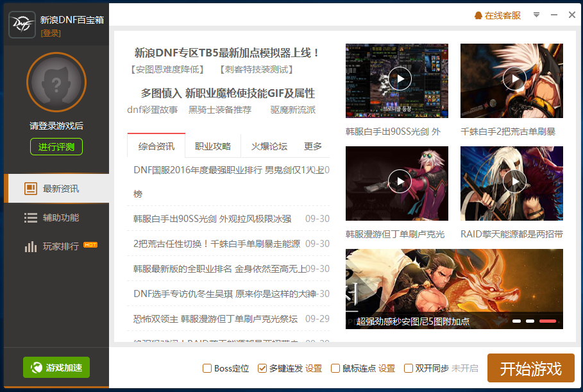Click the 游戏加速 button
Screen dimensions: 583x392
click(x=56, y=368)
